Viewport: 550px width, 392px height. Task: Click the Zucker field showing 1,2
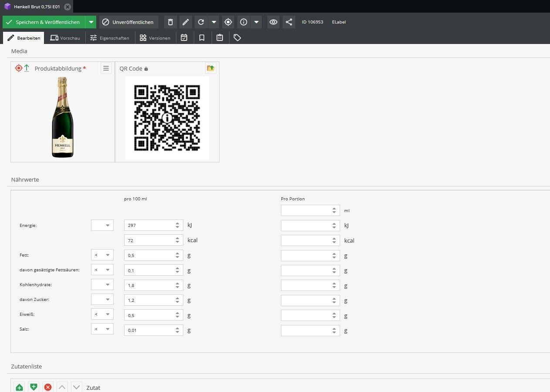pos(154,300)
